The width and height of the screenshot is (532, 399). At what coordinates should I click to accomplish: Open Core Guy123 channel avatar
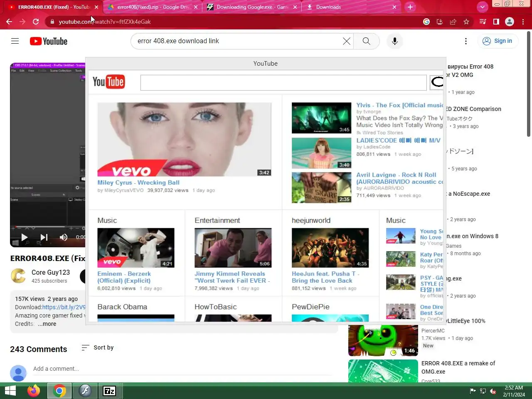18,276
